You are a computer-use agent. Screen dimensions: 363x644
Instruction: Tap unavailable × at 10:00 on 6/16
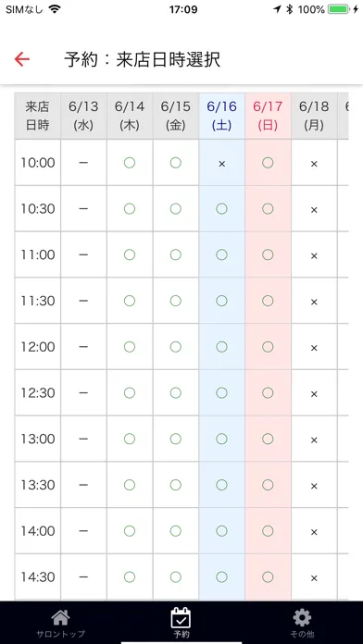[222, 164]
